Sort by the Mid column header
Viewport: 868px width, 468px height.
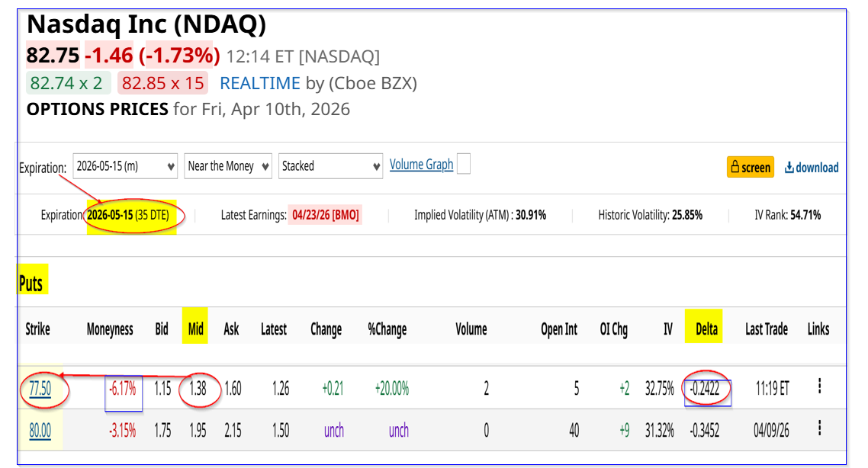[x=196, y=329]
